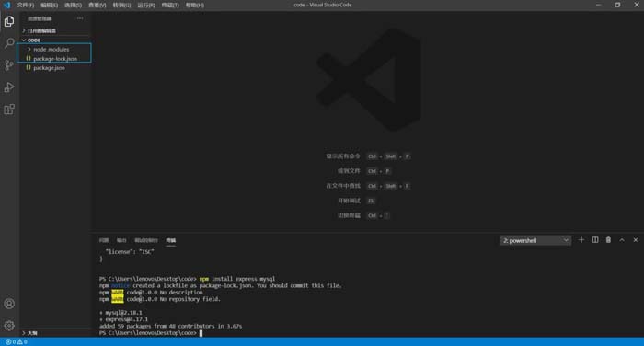Open the Edit menu
This screenshot has height=346, width=644.
click(50, 5)
